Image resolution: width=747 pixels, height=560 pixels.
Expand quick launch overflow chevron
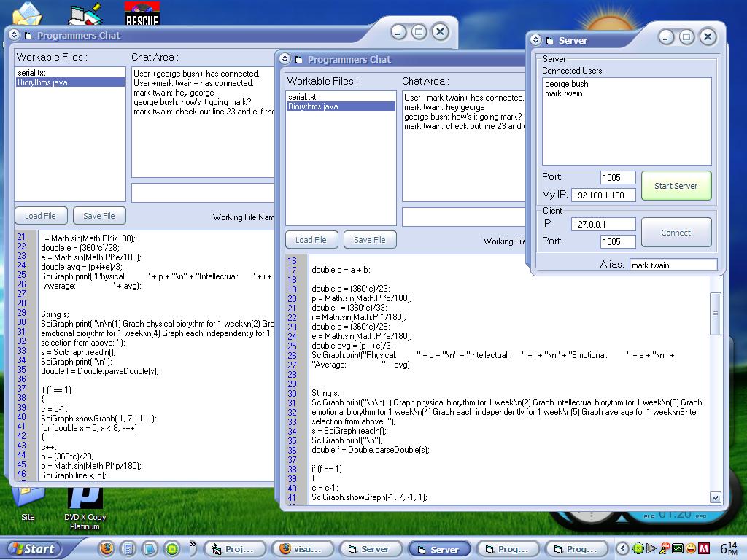pyautogui.click(x=193, y=545)
